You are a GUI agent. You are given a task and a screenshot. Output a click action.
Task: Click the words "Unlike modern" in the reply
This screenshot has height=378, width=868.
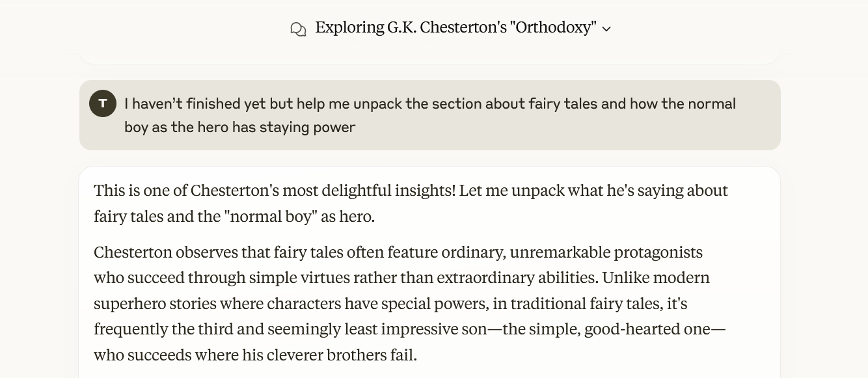point(655,278)
